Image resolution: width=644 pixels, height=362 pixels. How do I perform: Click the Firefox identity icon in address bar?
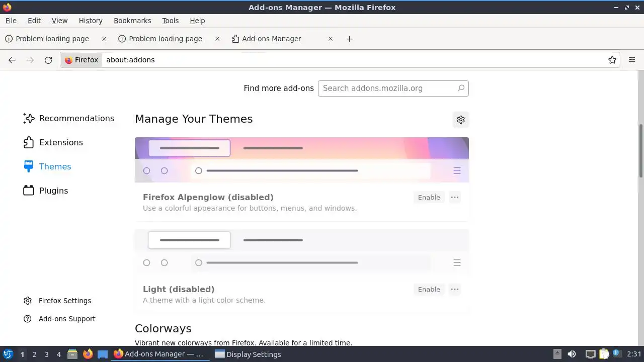coord(82,60)
